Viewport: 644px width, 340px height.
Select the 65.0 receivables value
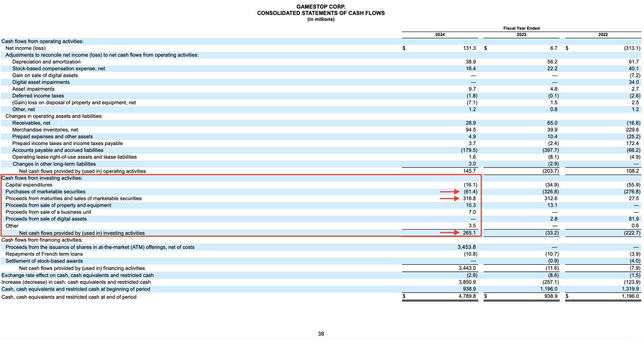(x=553, y=123)
